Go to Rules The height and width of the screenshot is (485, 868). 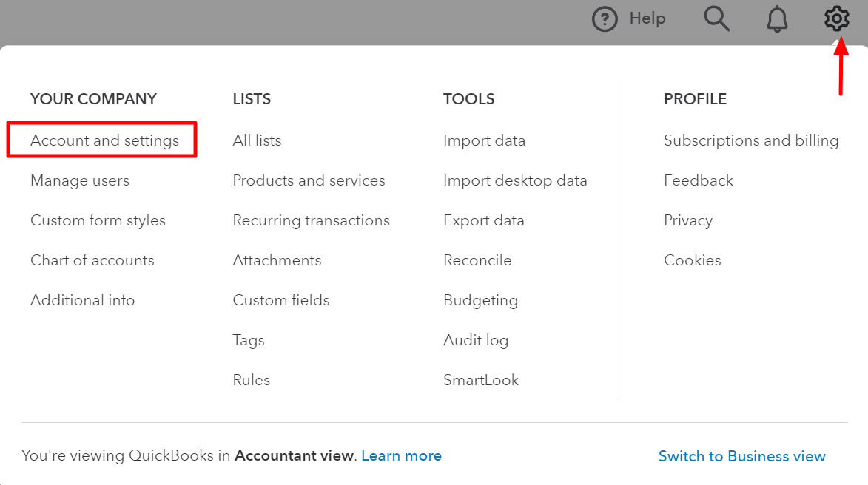tap(252, 380)
